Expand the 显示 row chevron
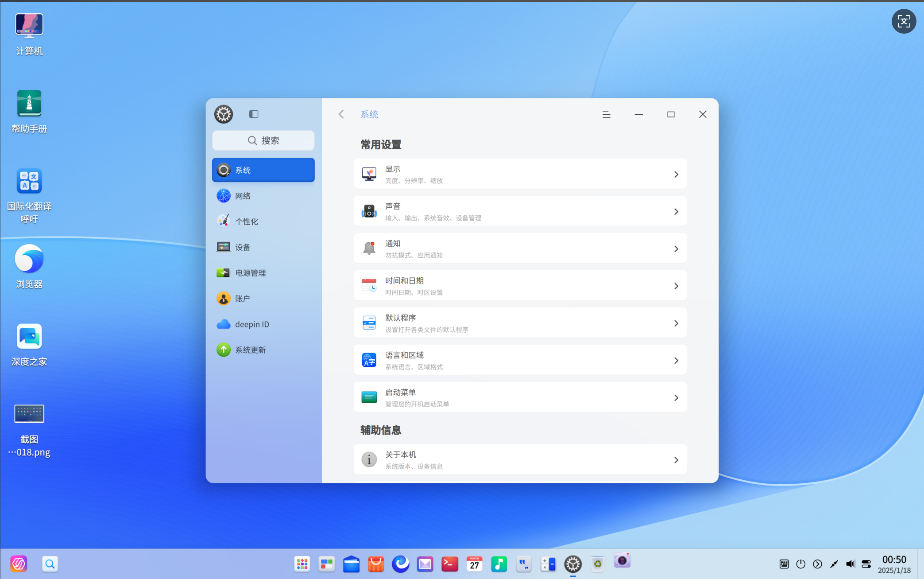This screenshot has width=924, height=579. [x=676, y=175]
